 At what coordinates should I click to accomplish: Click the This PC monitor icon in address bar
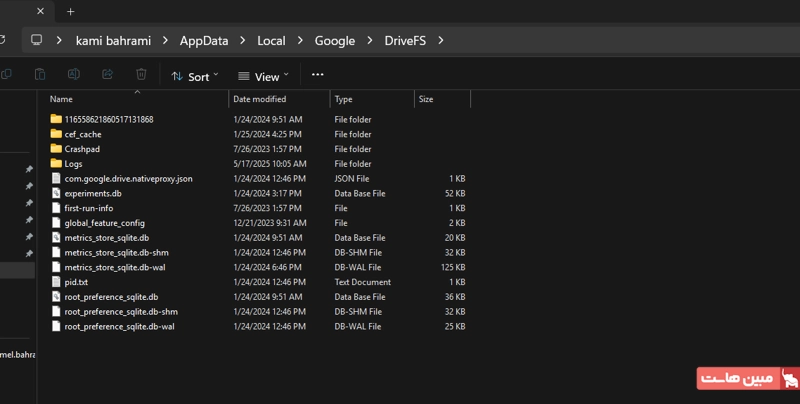36,40
